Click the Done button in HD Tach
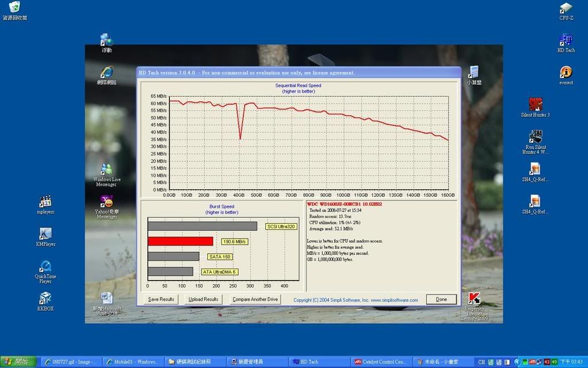 pyautogui.click(x=442, y=299)
